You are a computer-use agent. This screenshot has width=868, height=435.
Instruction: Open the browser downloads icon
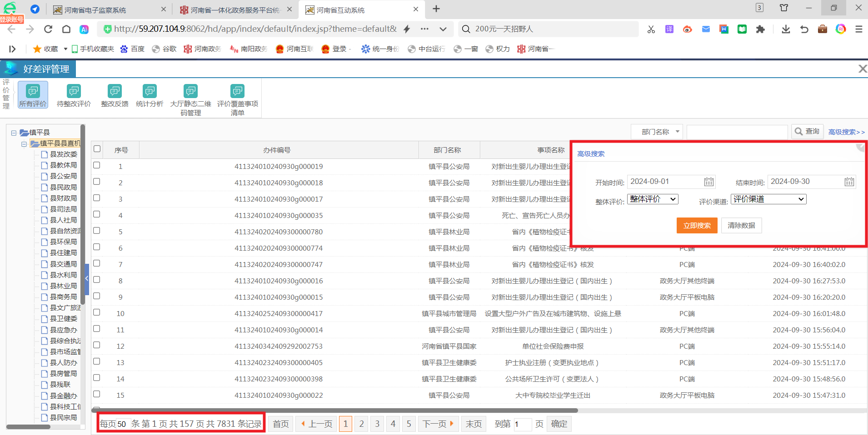point(786,29)
